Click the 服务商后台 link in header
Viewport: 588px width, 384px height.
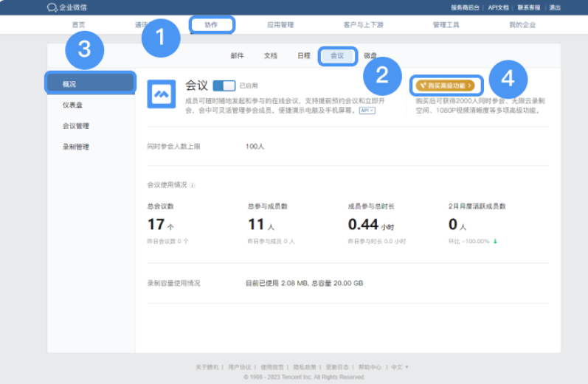pos(465,7)
